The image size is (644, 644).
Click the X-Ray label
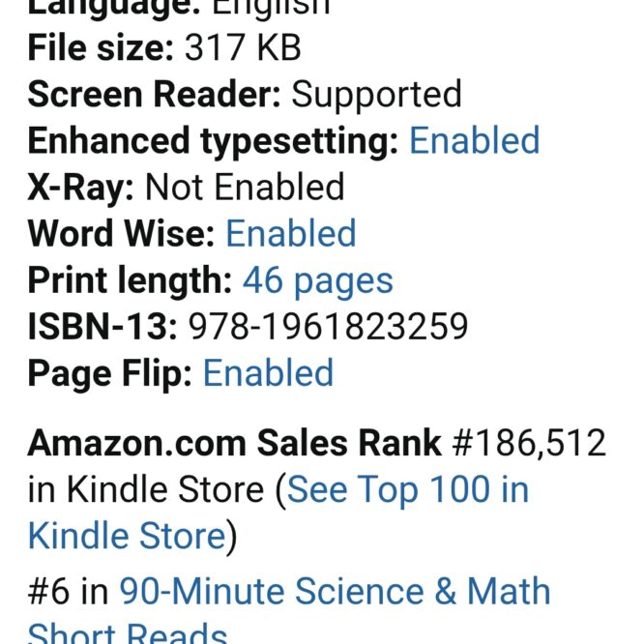coord(80,188)
